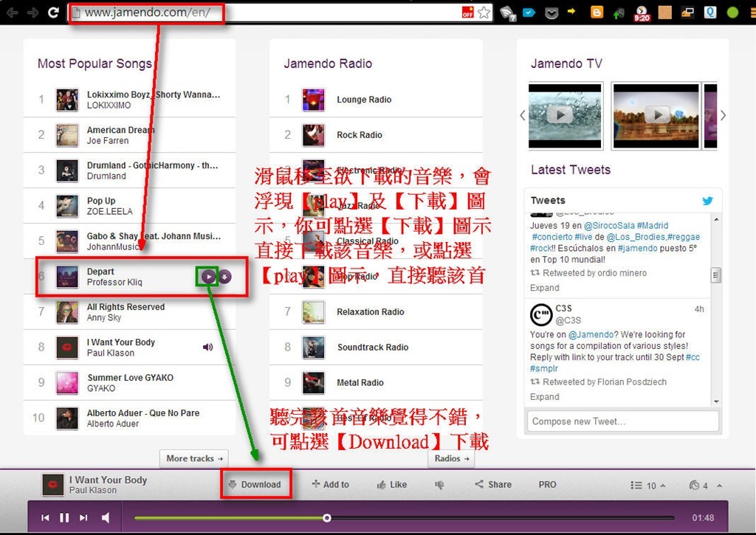Image resolution: width=756 pixels, height=535 pixels.
Task: Click the red OFF extension icon in address bar
Action: [467, 13]
